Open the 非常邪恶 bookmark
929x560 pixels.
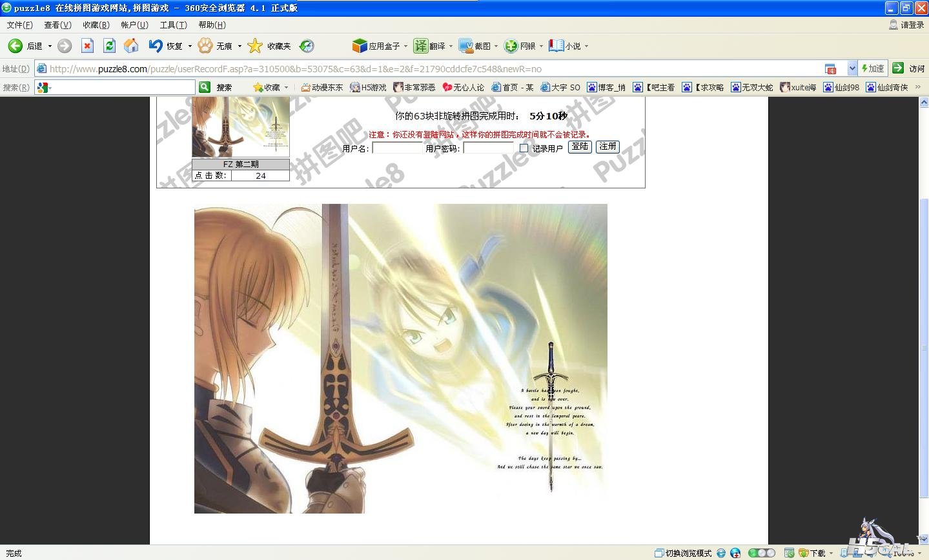point(414,87)
